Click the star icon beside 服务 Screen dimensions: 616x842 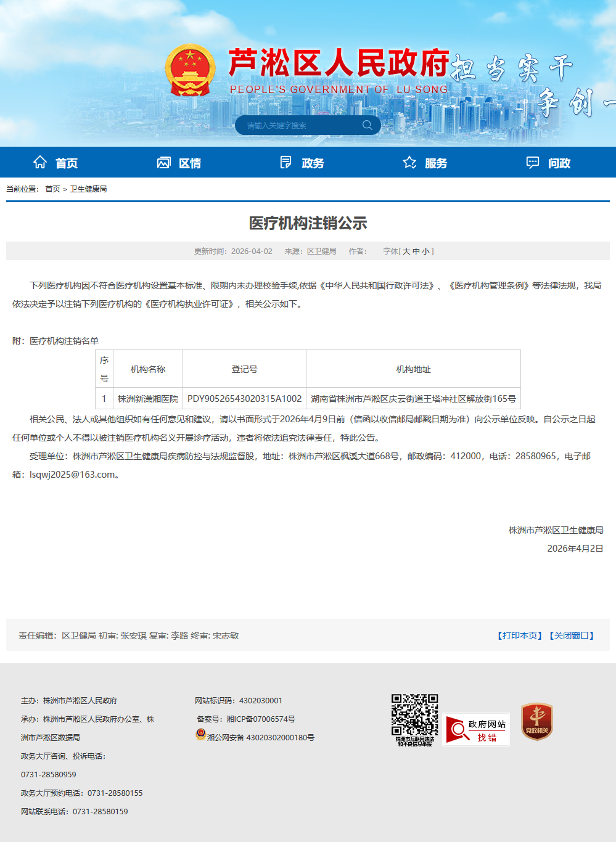click(x=409, y=162)
